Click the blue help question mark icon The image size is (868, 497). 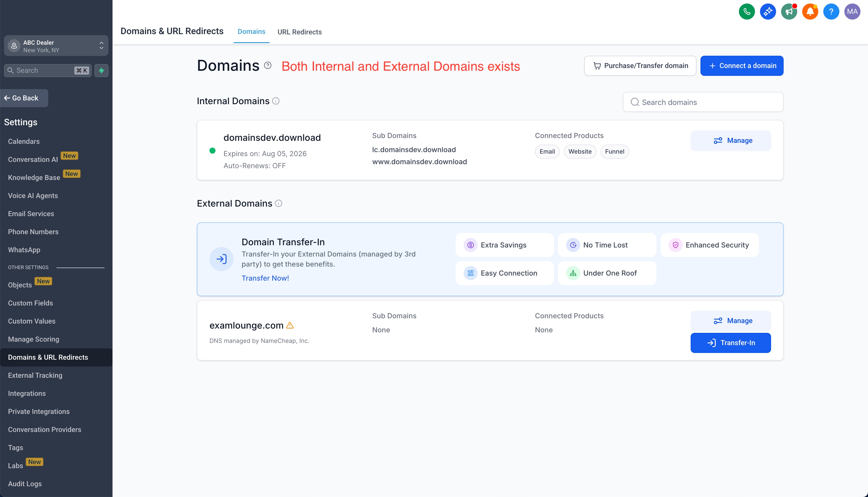[831, 12]
